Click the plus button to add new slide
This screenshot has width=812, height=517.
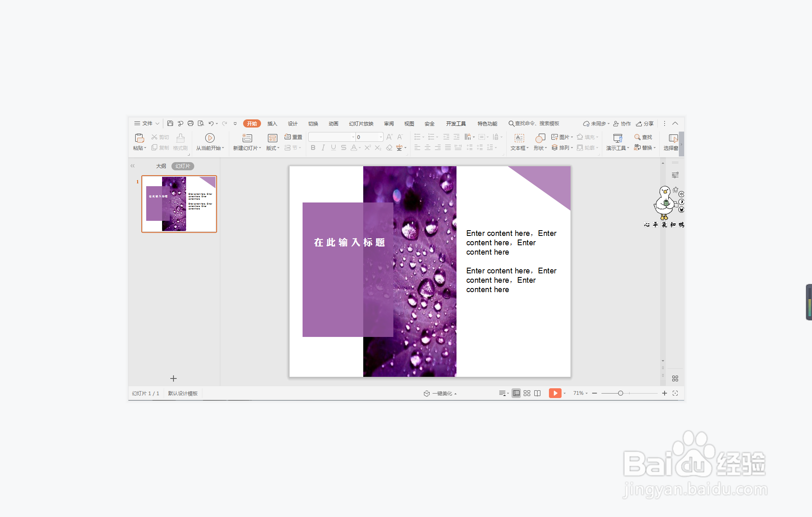173,378
